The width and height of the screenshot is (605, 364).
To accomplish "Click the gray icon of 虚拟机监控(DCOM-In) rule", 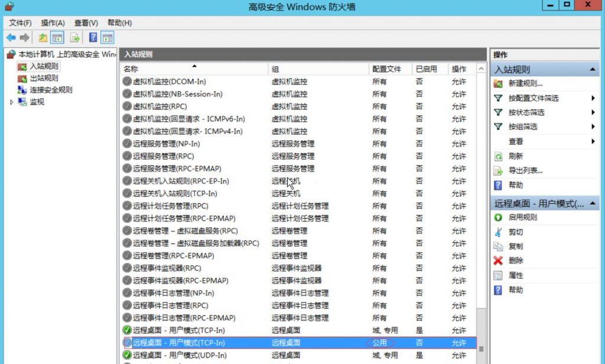I will pyautogui.click(x=127, y=82).
